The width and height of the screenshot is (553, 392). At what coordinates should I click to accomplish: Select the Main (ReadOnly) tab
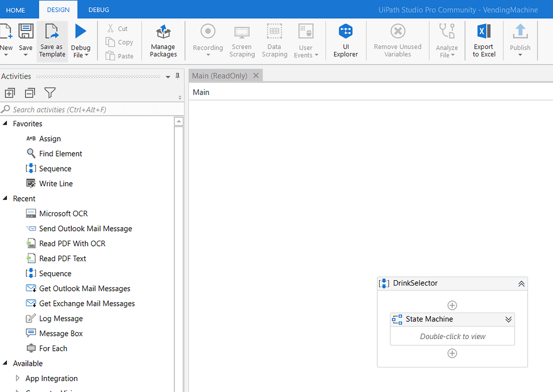click(x=221, y=75)
